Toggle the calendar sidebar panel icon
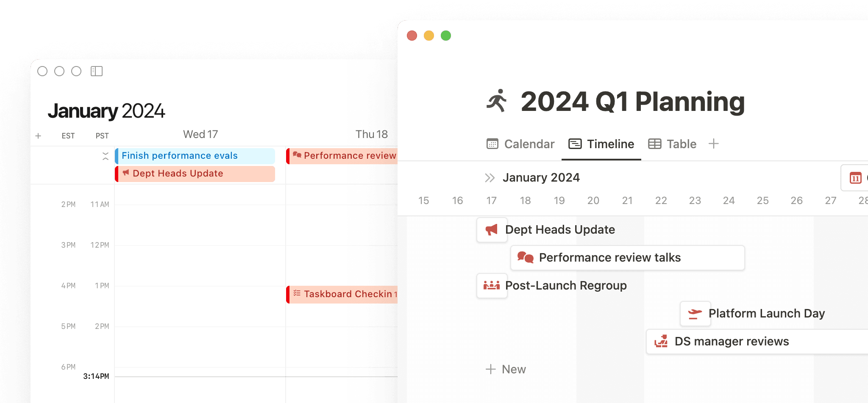Image resolution: width=868 pixels, height=403 pixels. 97,71
